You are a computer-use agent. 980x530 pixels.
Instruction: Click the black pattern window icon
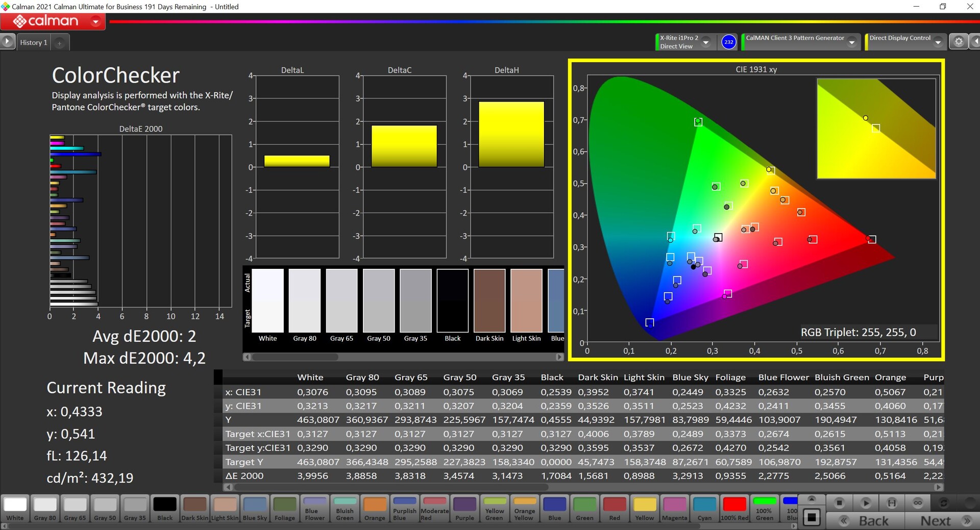(812, 517)
